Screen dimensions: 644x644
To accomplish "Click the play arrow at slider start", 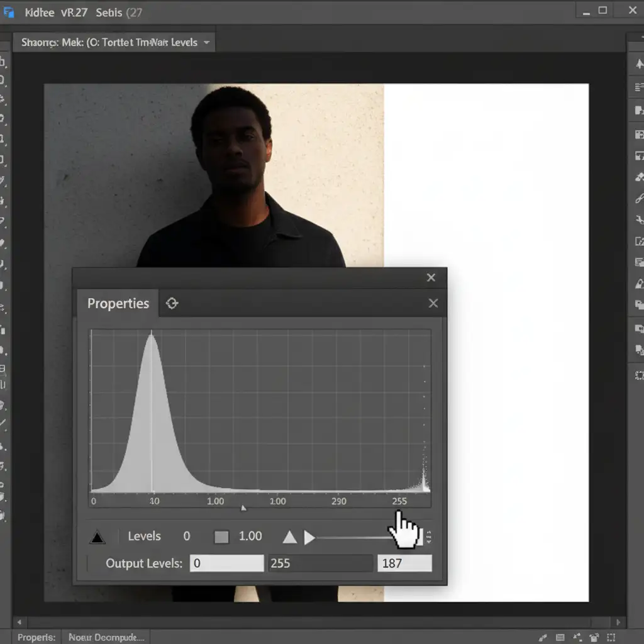I will 309,537.
